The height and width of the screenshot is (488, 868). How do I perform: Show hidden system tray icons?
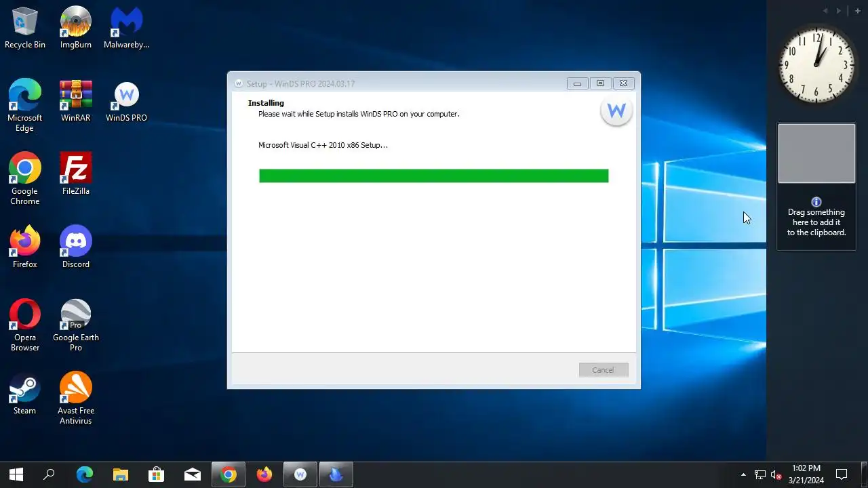click(743, 474)
